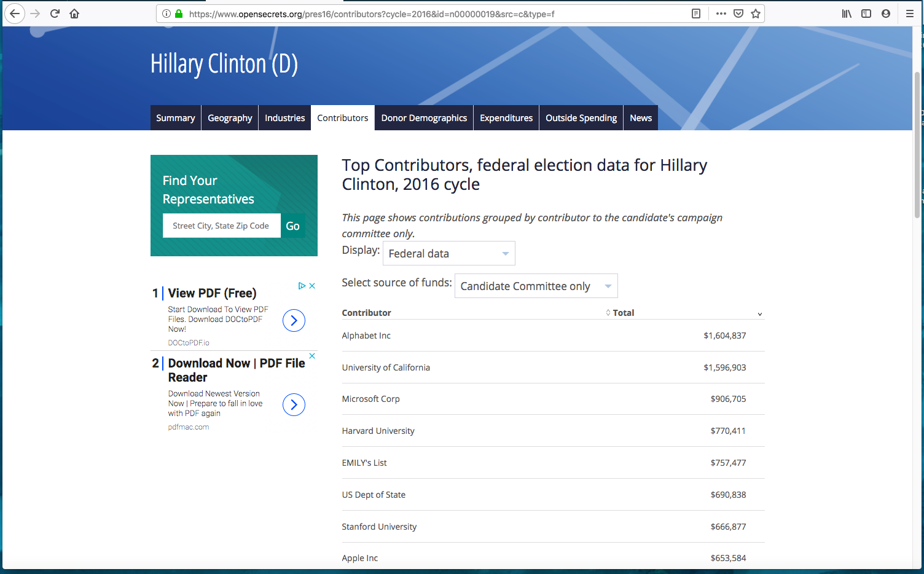
Task: Close the Download Now PDF File Reader ad
Action: point(312,356)
